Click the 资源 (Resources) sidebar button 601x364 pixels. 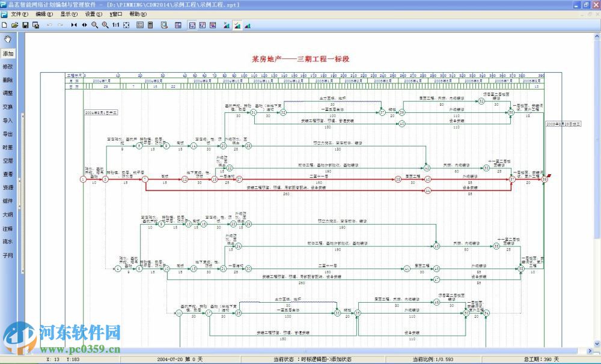[8, 187]
